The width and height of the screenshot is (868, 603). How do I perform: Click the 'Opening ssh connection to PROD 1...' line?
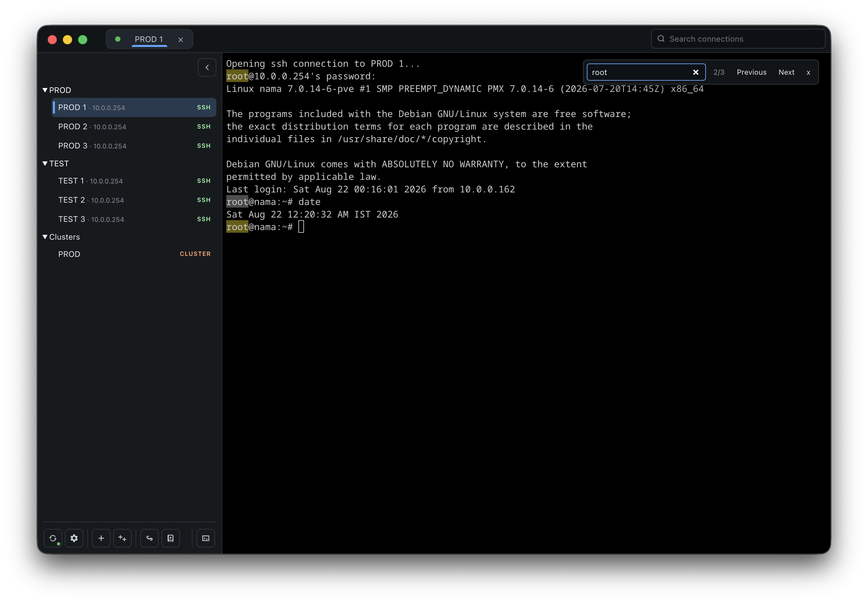click(323, 64)
